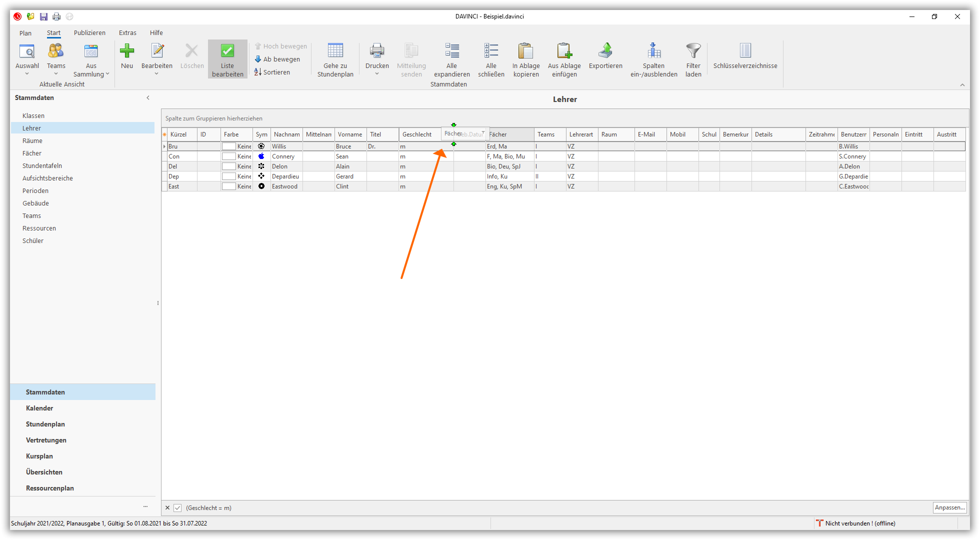Open the Publizieren ribbon tab

[89, 33]
